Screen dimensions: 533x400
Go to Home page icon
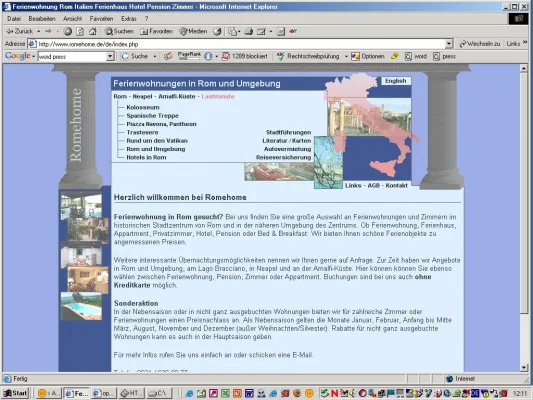tap(92, 32)
